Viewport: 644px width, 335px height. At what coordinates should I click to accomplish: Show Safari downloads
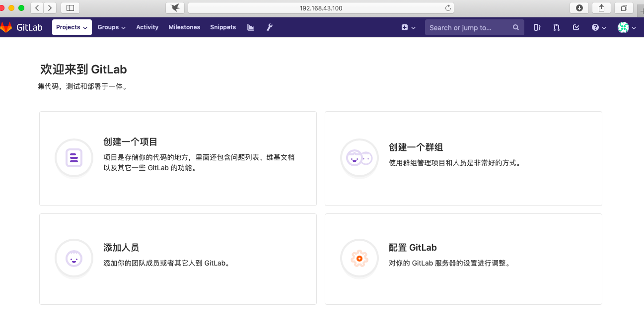pos(579,8)
